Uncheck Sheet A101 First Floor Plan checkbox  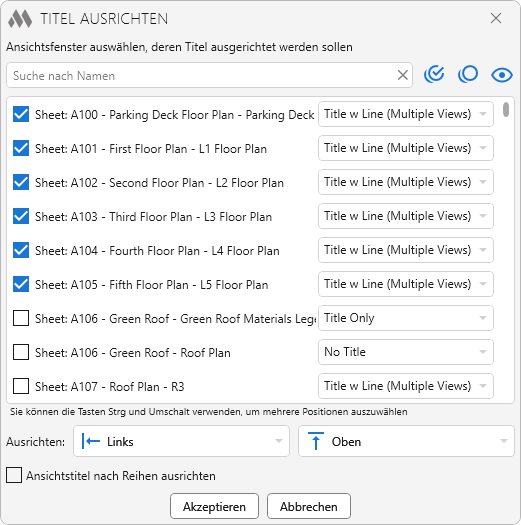point(21,148)
